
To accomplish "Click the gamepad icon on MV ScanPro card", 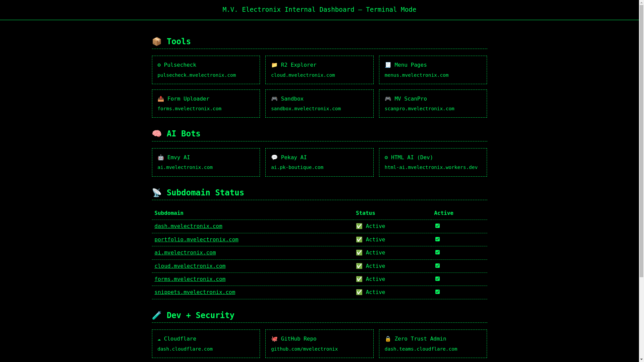I will coord(388,99).
